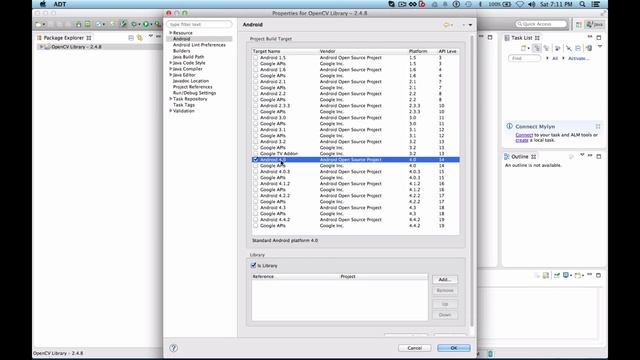
Task: Click the Add... library button
Action: click(445, 280)
